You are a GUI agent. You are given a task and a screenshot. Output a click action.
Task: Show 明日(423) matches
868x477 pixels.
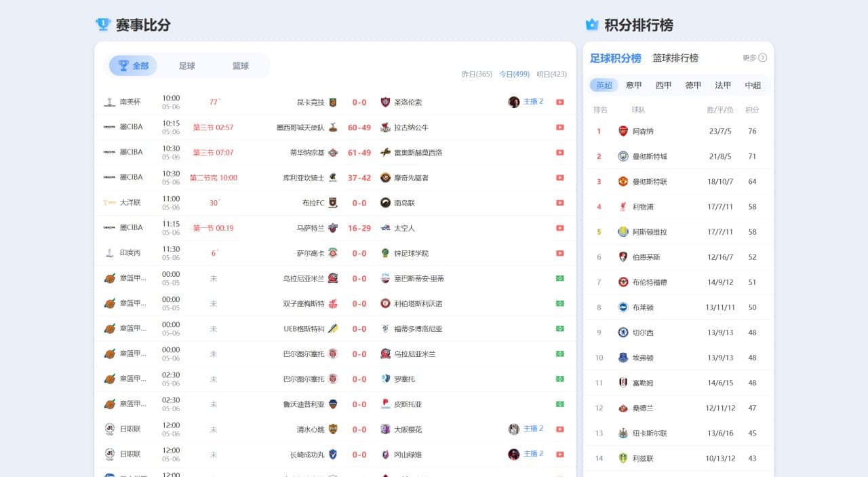click(551, 74)
